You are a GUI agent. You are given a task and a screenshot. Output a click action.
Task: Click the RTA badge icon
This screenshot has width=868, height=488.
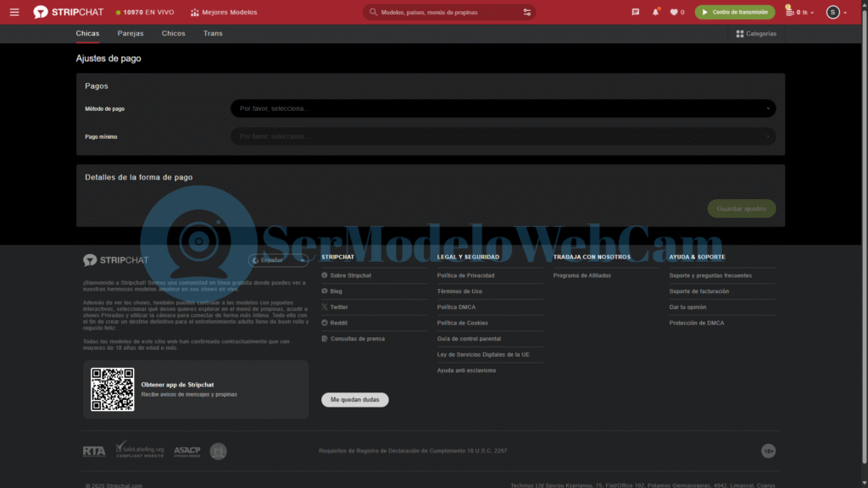click(x=94, y=452)
